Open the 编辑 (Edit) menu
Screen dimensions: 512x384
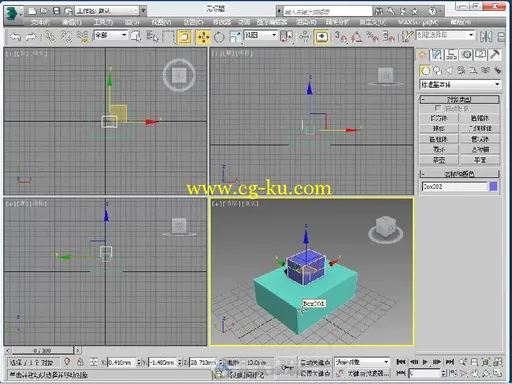(72, 22)
